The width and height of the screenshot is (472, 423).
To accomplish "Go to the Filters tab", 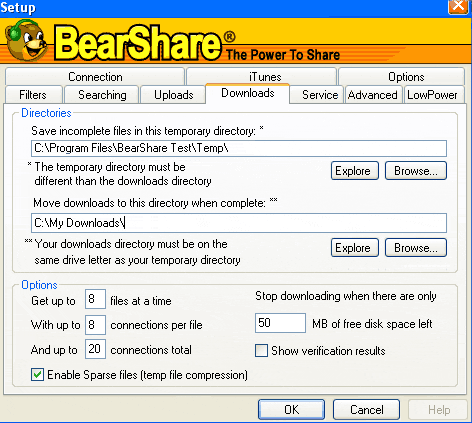I will [33, 95].
